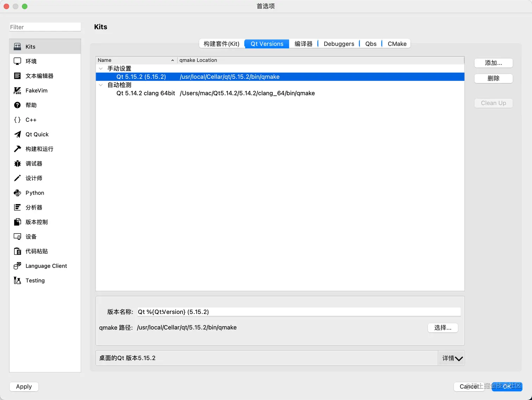Click the Testing flask icon

pyautogui.click(x=17, y=280)
